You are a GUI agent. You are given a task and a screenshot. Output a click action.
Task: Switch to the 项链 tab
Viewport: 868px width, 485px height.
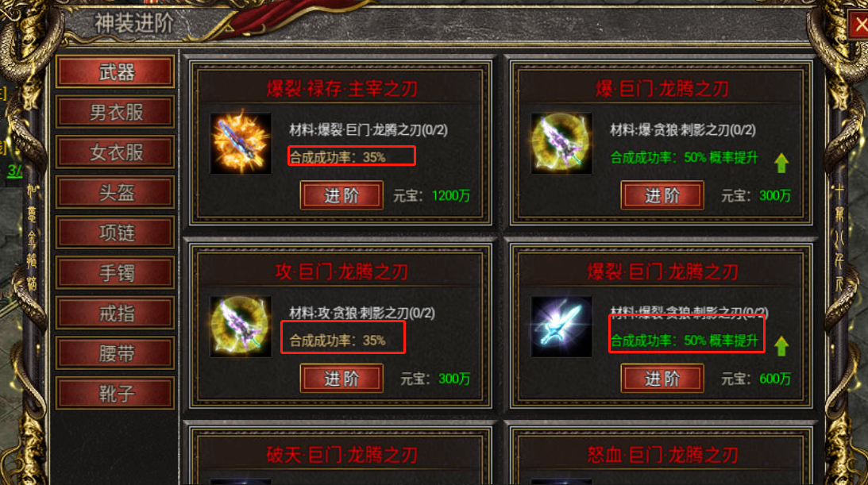coord(116,233)
